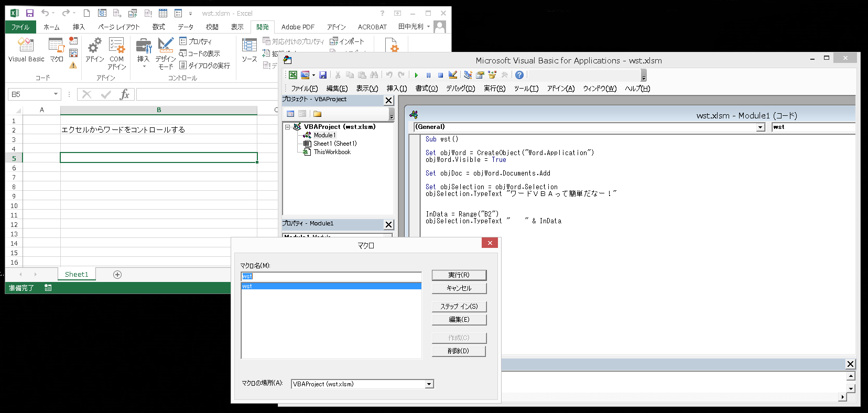This screenshot has height=413, width=868.
Task: Expand the Name Box dropdown showing B5
Action: click(x=56, y=94)
